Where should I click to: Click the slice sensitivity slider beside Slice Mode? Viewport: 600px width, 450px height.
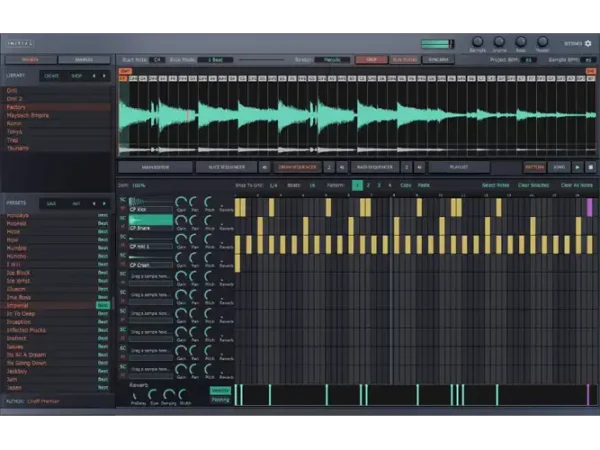[x=262, y=60]
